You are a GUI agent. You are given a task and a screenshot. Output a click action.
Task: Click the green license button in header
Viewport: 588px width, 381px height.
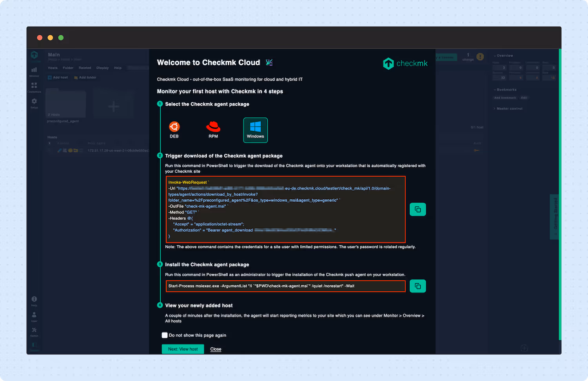click(x=446, y=57)
